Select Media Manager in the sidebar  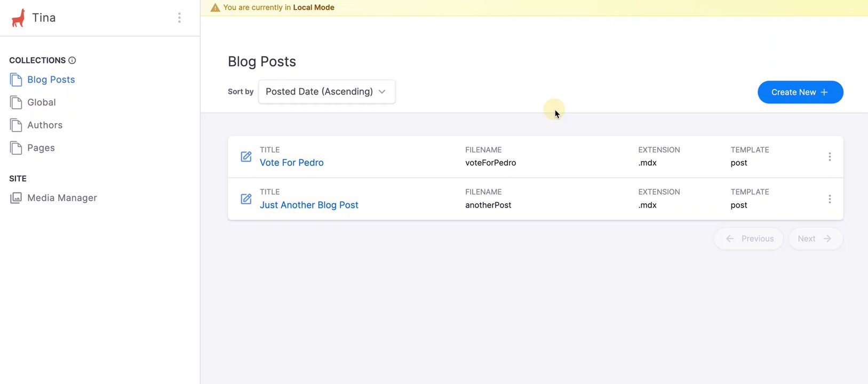(x=62, y=198)
